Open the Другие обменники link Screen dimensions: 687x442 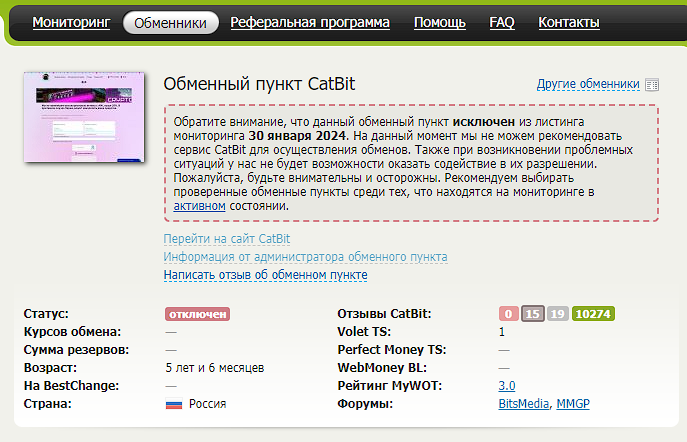pyautogui.click(x=588, y=84)
